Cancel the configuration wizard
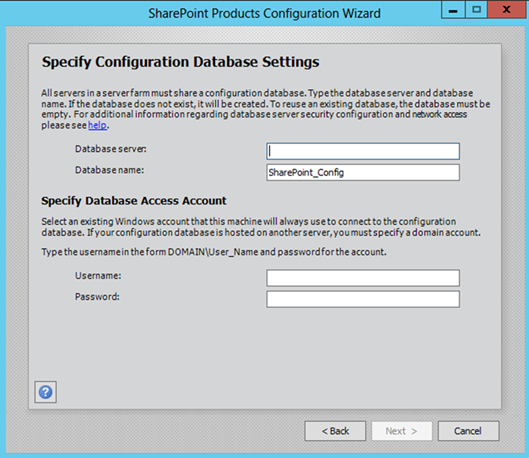The width and height of the screenshot is (529, 458). pyautogui.click(x=468, y=431)
